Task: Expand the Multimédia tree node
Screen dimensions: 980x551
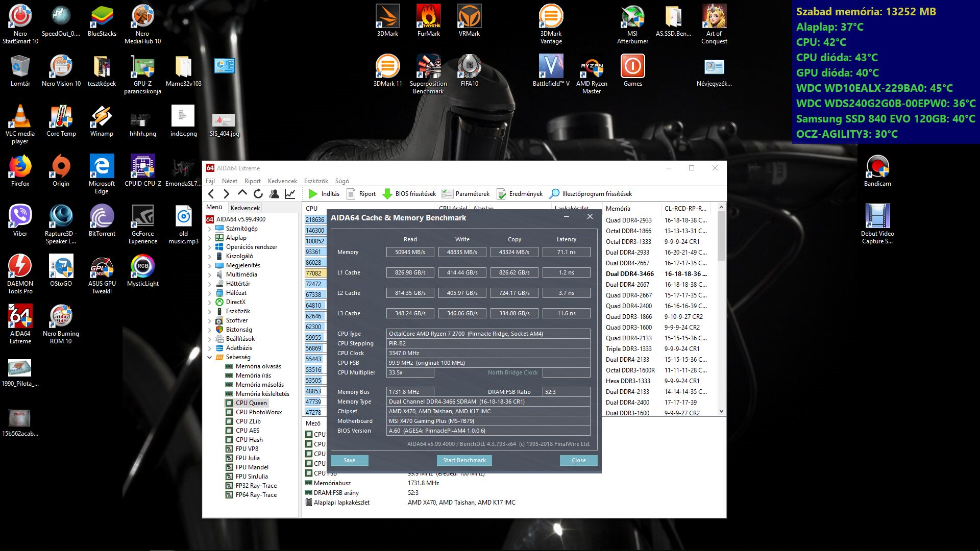Action: pyautogui.click(x=209, y=275)
